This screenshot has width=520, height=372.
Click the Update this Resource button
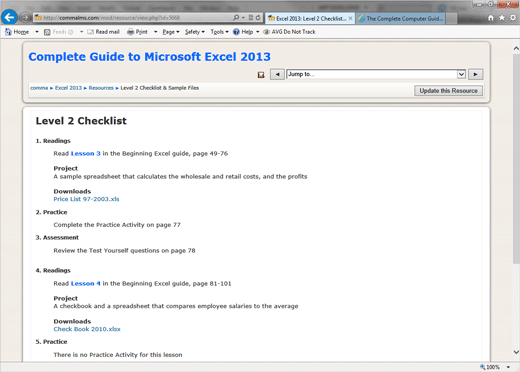coord(448,91)
